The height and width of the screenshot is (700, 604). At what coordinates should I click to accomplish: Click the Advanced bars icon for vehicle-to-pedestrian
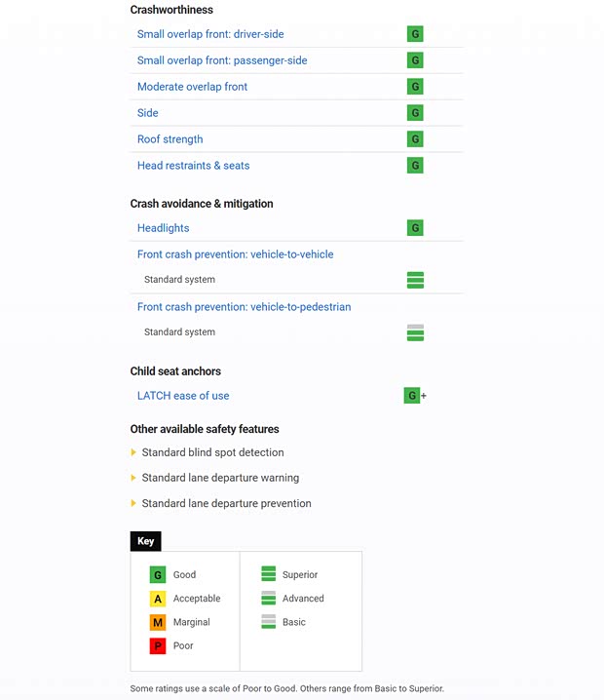415,332
